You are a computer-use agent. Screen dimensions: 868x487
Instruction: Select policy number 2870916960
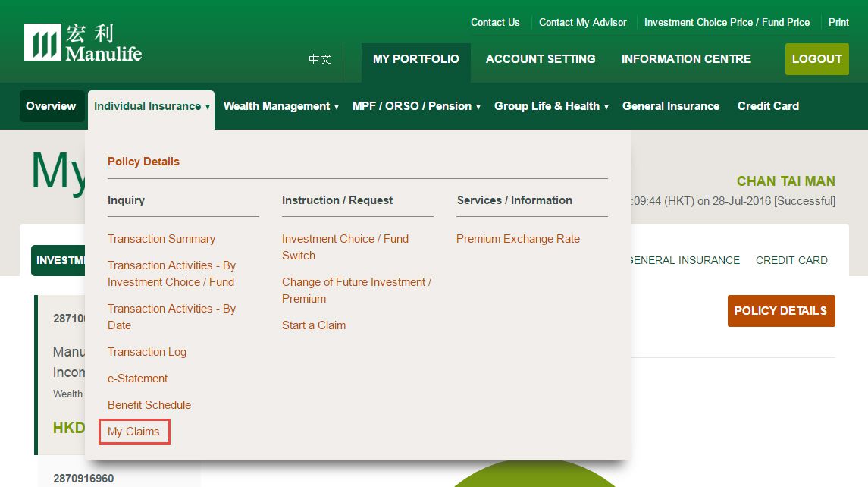tap(83, 478)
